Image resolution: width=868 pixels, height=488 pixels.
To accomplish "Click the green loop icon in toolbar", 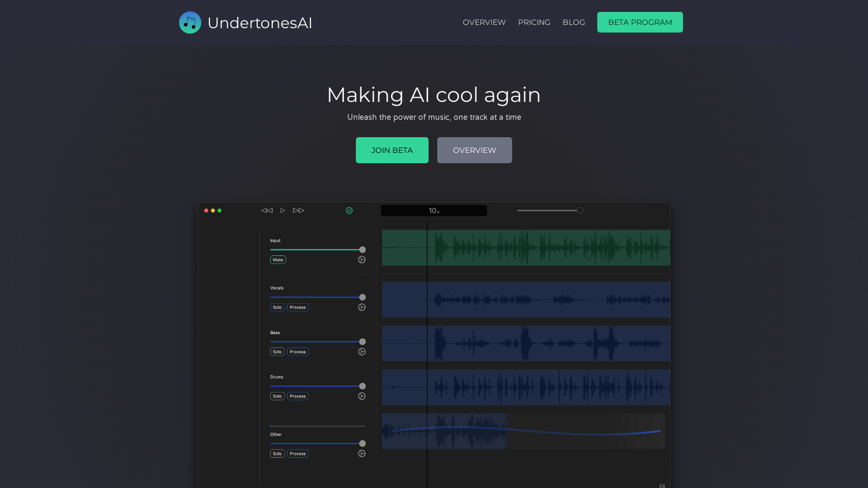I will [x=349, y=210].
